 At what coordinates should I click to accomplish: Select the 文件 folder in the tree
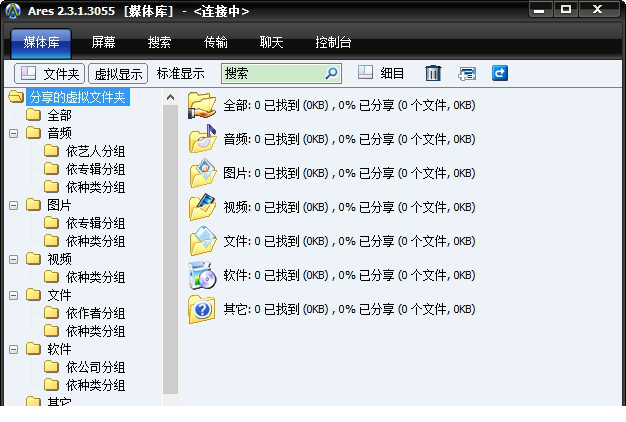59,295
